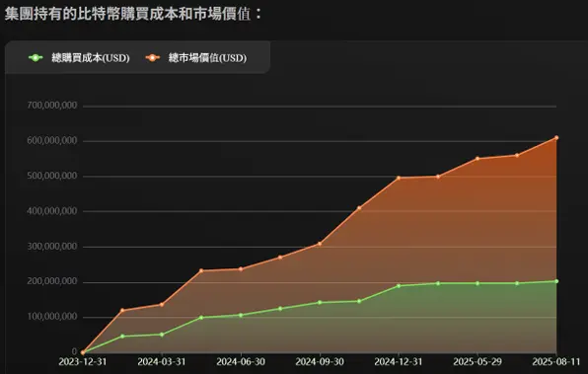Click the 2025-08-11 axis date label

point(556,362)
